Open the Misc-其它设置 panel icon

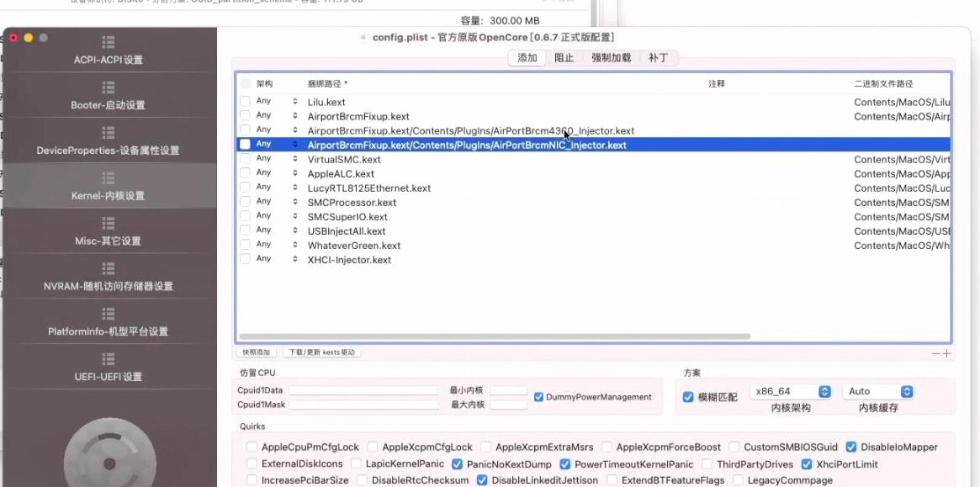pos(108,225)
